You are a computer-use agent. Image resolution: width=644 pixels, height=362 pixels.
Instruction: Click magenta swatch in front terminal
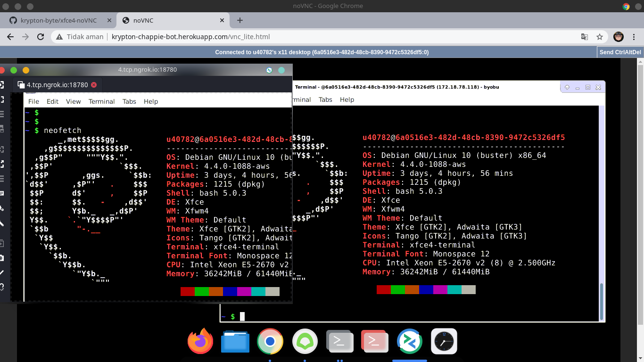coord(244,291)
